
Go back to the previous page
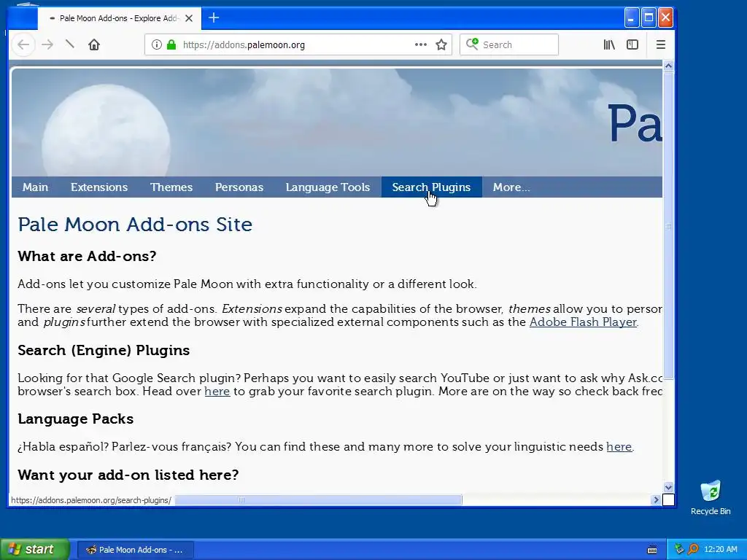(x=23, y=44)
